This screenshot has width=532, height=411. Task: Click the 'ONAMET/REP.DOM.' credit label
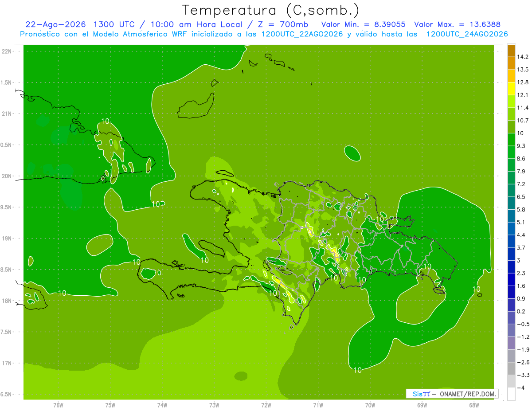point(468,394)
